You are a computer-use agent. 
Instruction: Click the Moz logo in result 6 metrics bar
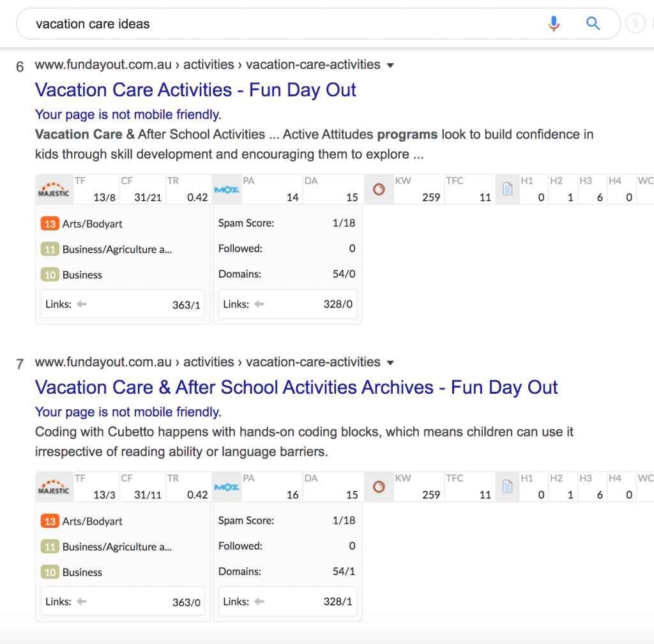tap(227, 190)
